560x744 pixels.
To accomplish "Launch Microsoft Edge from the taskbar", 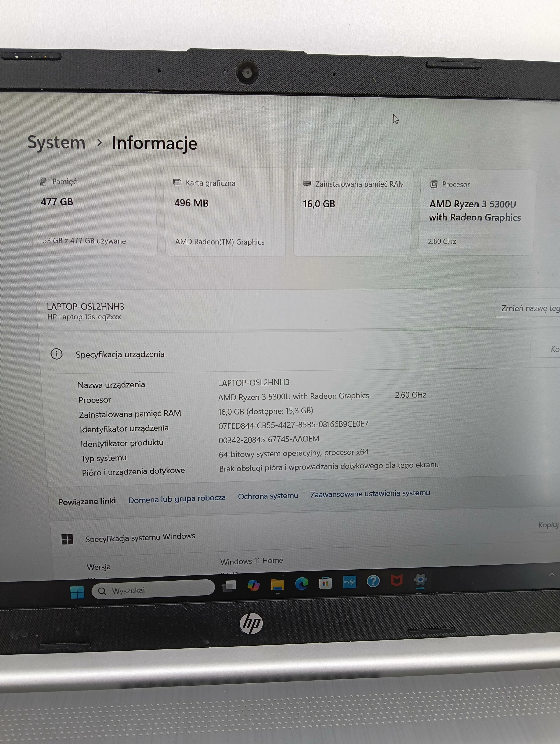I will click(302, 584).
